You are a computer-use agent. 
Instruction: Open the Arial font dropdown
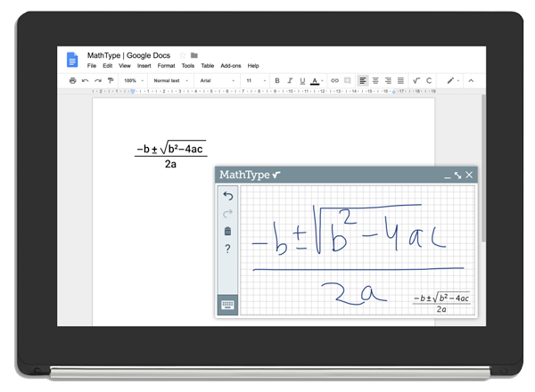pos(218,81)
